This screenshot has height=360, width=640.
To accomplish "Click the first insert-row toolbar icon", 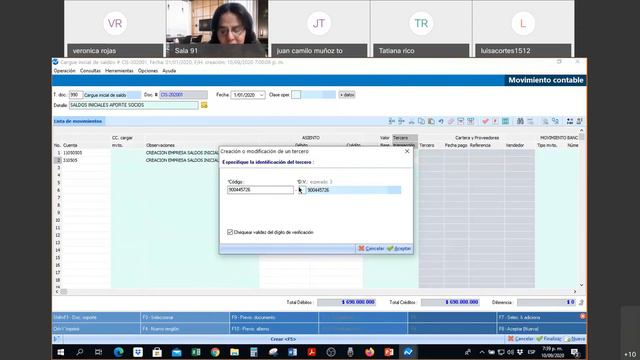I will click(x=392, y=121).
